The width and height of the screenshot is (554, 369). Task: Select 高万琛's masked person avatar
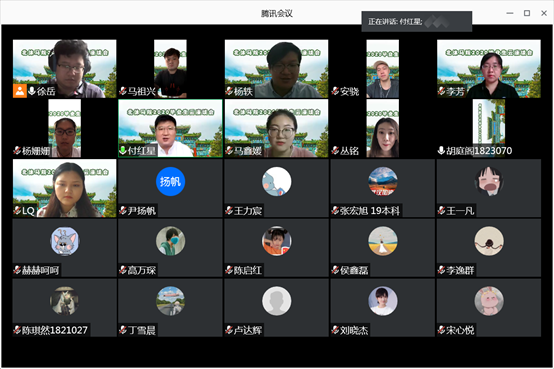171,241
